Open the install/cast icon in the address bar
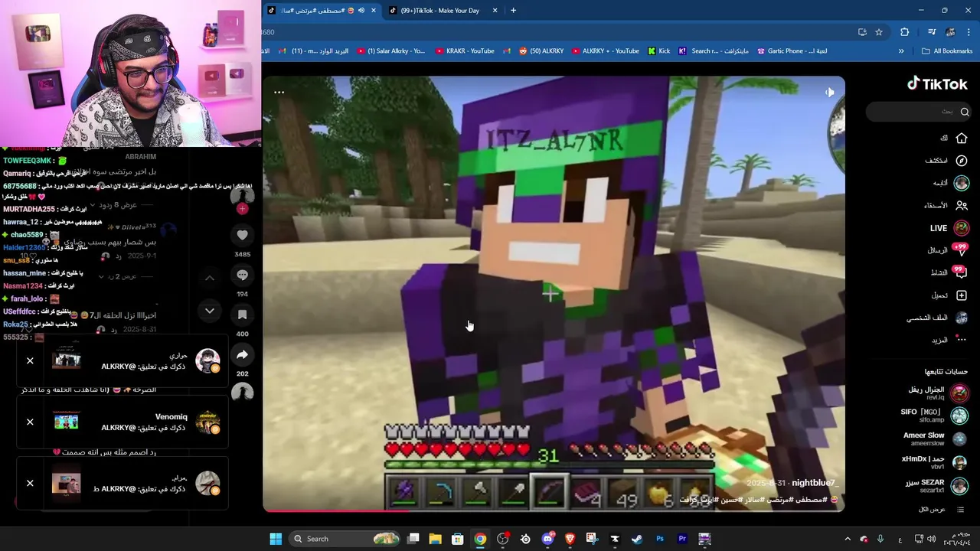The width and height of the screenshot is (980, 551). click(x=862, y=32)
